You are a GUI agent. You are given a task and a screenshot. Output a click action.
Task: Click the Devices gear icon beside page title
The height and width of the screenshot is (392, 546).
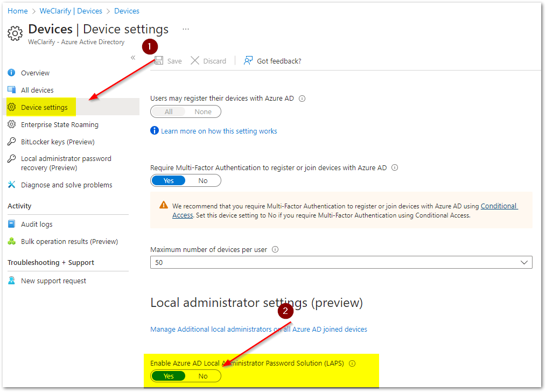point(15,33)
